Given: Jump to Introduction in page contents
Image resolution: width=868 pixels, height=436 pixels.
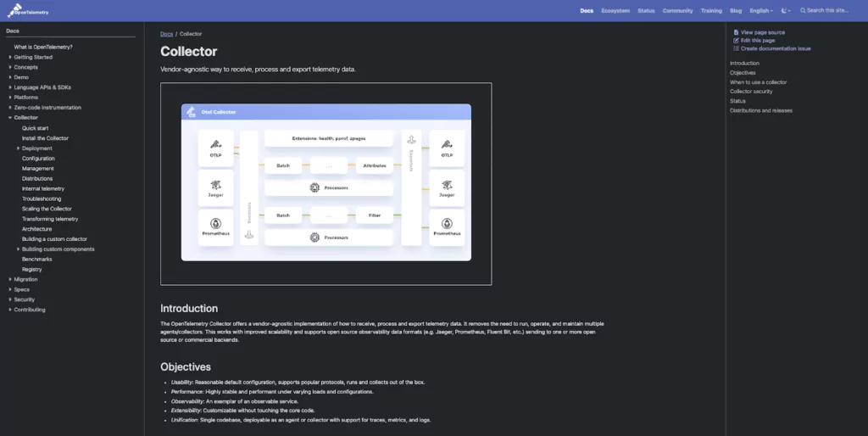Looking at the screenshot, I should coord(744,63).
